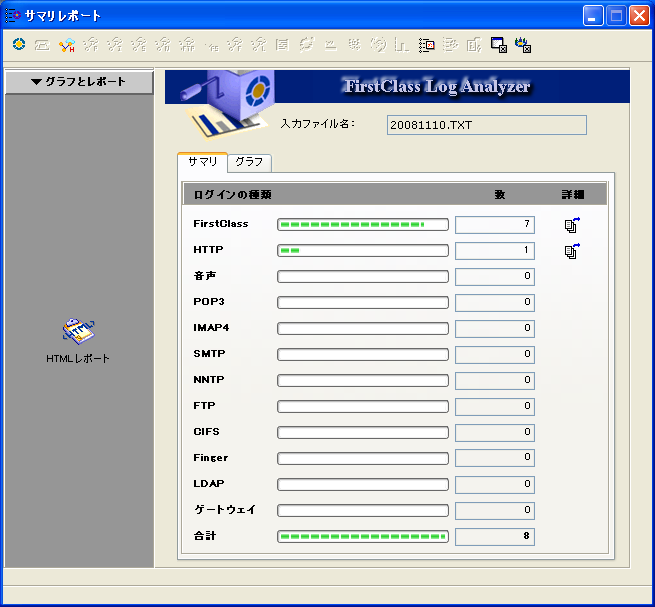655x607 pixels.
Task: Click the IMAP4 row label
Action: 211,328
